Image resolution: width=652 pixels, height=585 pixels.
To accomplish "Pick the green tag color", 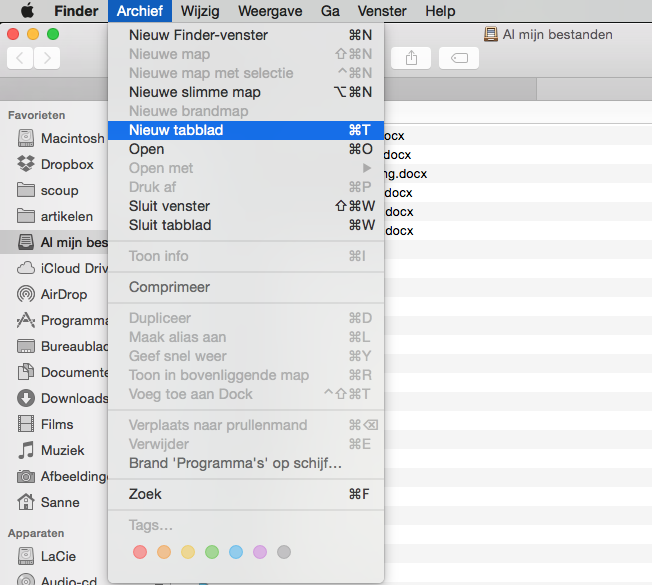I will [x=212, y=552].
